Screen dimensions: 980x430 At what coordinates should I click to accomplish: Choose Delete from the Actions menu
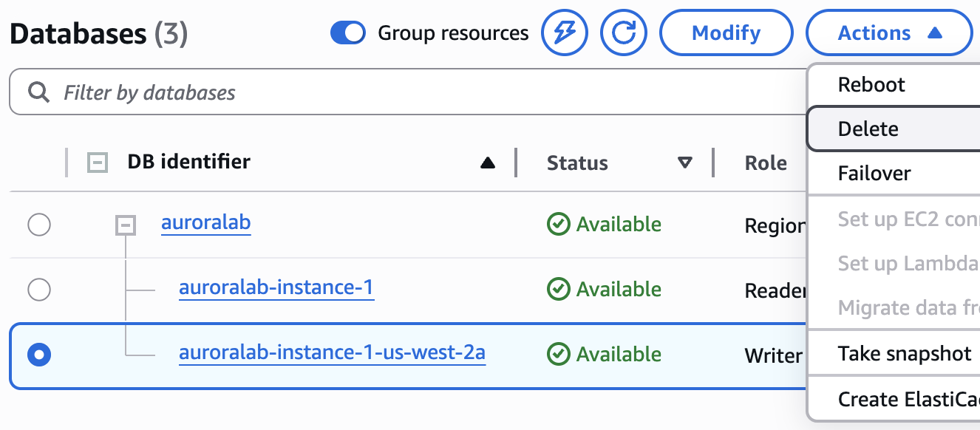coord(894,129)
